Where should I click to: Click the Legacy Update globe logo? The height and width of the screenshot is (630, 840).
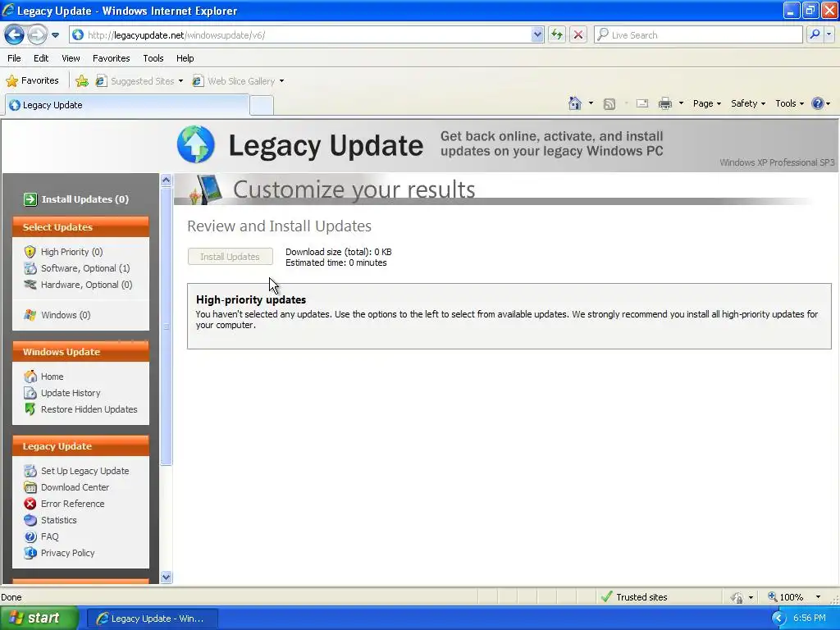(196, 144)
